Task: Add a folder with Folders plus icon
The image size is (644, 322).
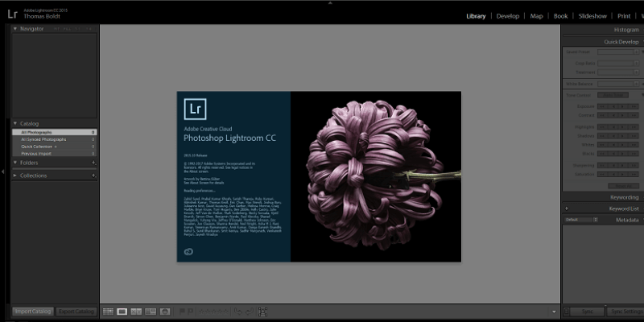Action: coord(93,163)
